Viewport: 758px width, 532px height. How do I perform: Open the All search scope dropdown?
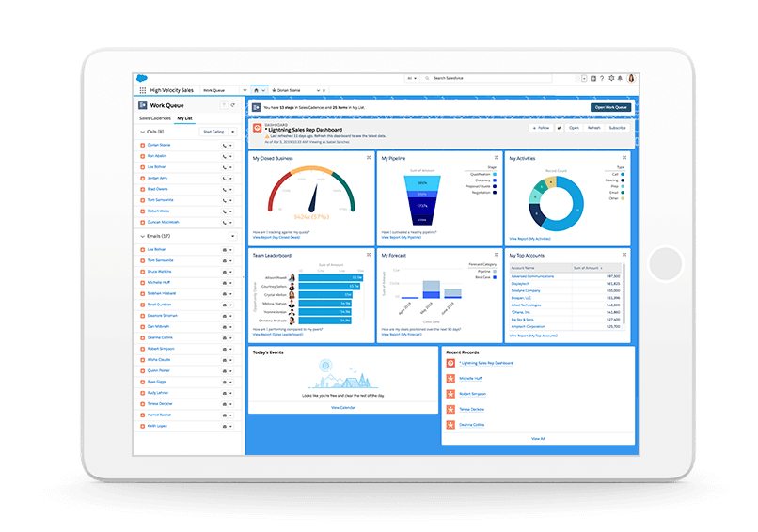tap(412, 78)
